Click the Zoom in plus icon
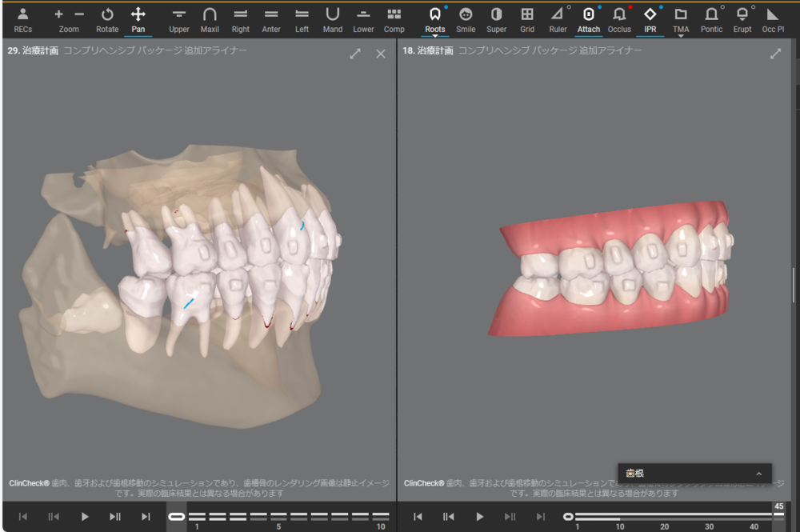 [58, 14]
